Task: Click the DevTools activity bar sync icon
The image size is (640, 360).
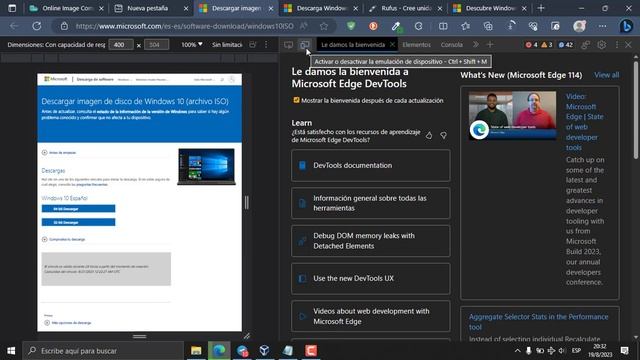Action: tap(585, 45)
